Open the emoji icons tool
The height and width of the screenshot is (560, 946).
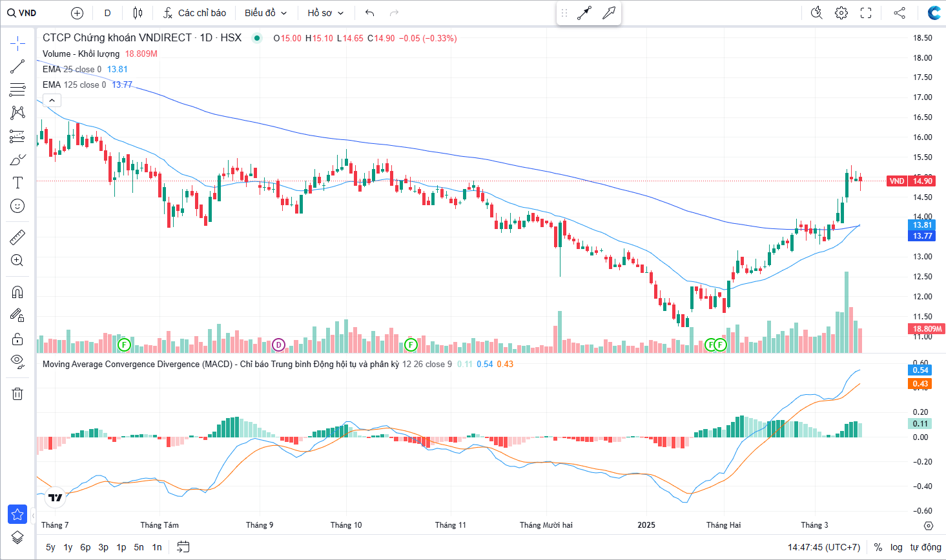click(17, 206)
